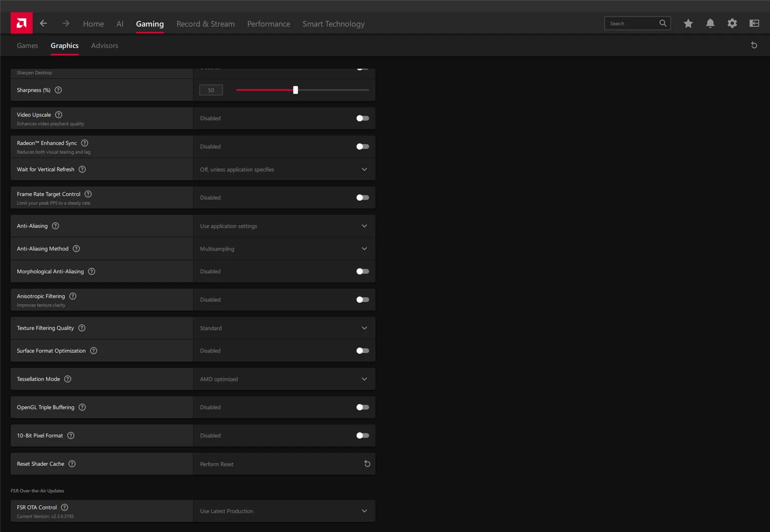Enable the Video Upscale toggle
Viewport: 770px width, 532px height.
362,119
